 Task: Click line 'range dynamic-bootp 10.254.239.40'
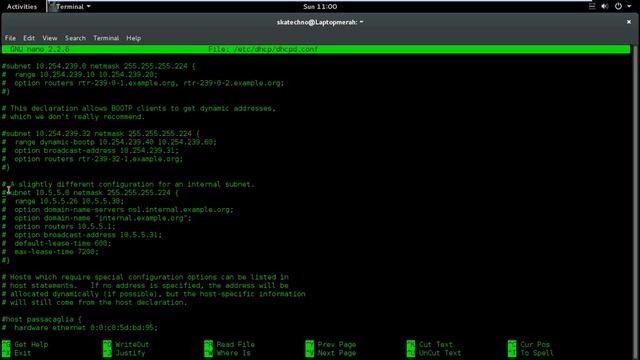[x=109, y=142]
